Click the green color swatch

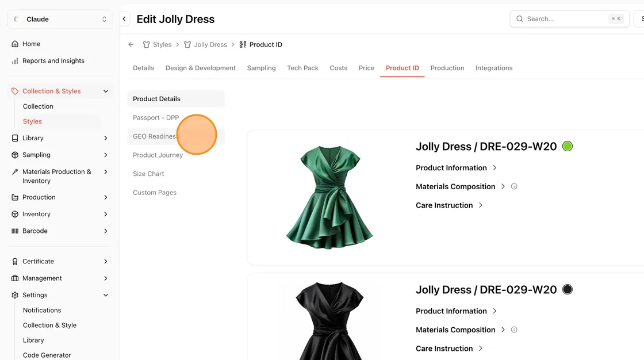[567, 146]
